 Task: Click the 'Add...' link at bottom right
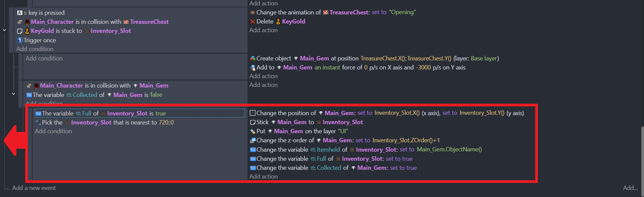(630, 188)
